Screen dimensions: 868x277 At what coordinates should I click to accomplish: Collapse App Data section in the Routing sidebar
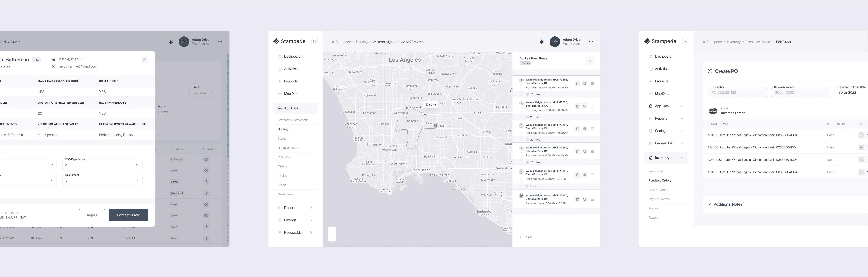[x=311, y=108]
